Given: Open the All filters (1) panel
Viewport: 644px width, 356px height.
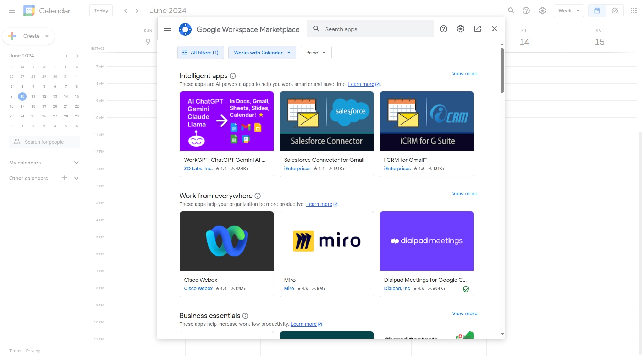Looking at the screenshot, I should (x=200, y=53).
